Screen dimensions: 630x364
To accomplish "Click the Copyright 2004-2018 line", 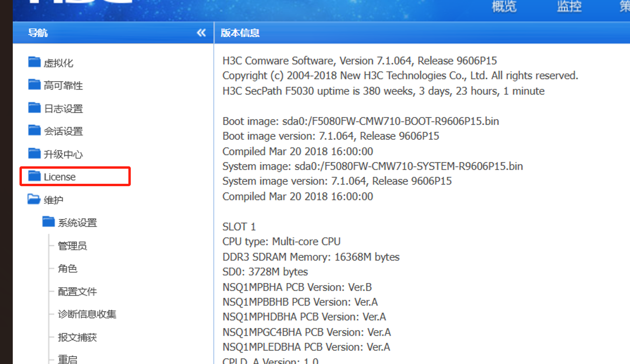I will [x=400, y=75].
